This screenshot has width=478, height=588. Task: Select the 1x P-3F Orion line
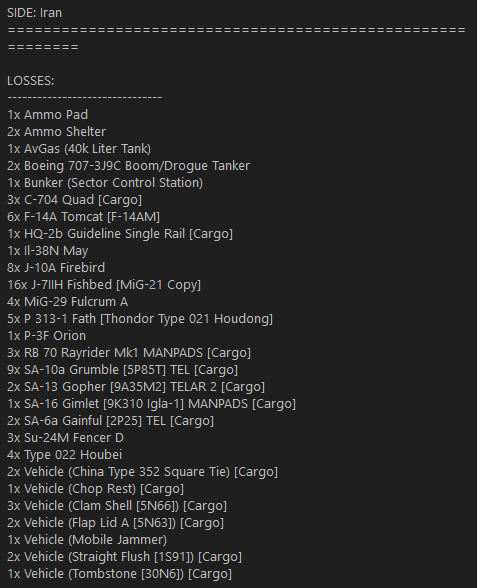point(47,336)
